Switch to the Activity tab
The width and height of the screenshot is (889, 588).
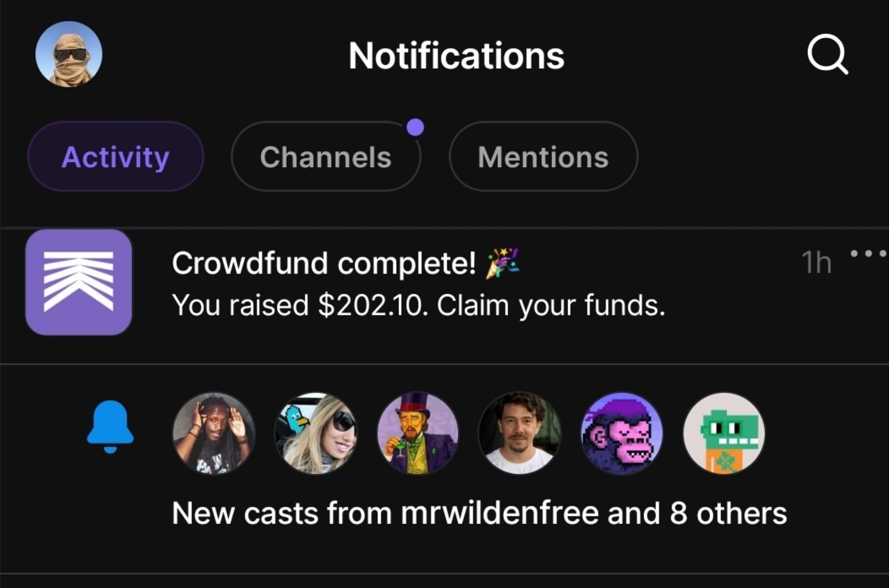pyautogui.click(x=116, y=157)
